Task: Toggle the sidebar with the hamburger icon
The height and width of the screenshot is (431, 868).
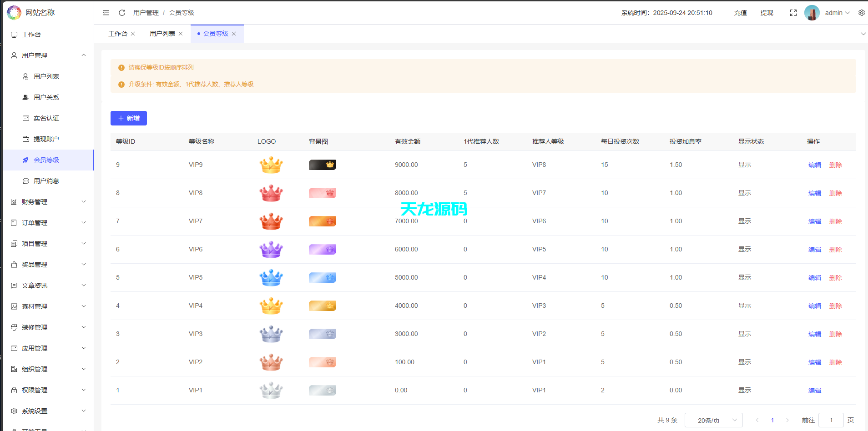Action: coord(106,13)
